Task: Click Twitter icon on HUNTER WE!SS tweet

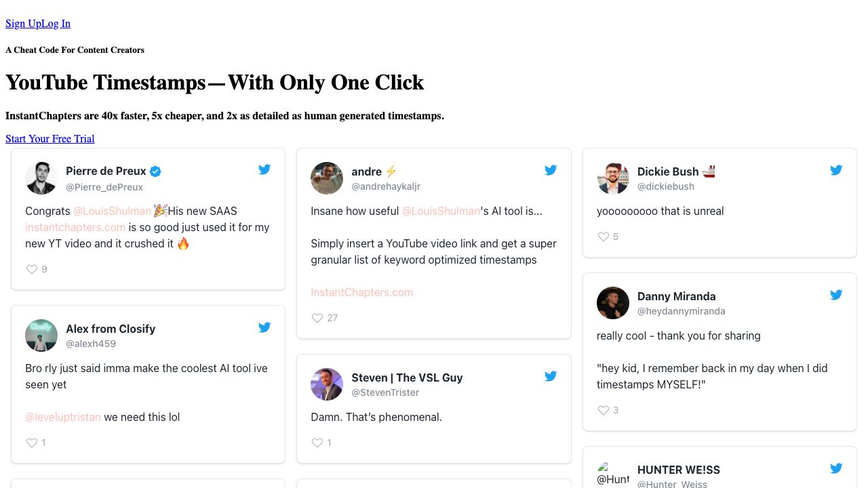Action: (836, 468)
